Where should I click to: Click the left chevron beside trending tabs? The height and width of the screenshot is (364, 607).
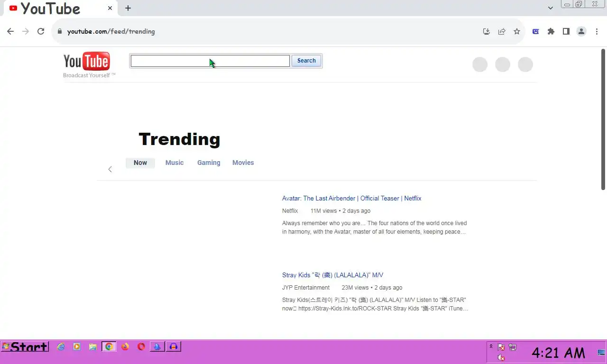110,169
